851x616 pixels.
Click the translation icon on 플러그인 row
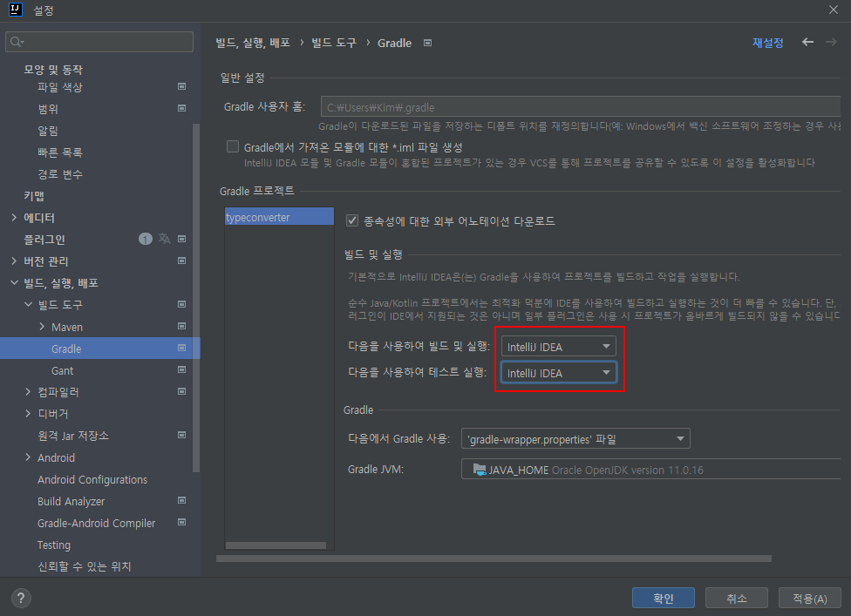tap(165, 239)
